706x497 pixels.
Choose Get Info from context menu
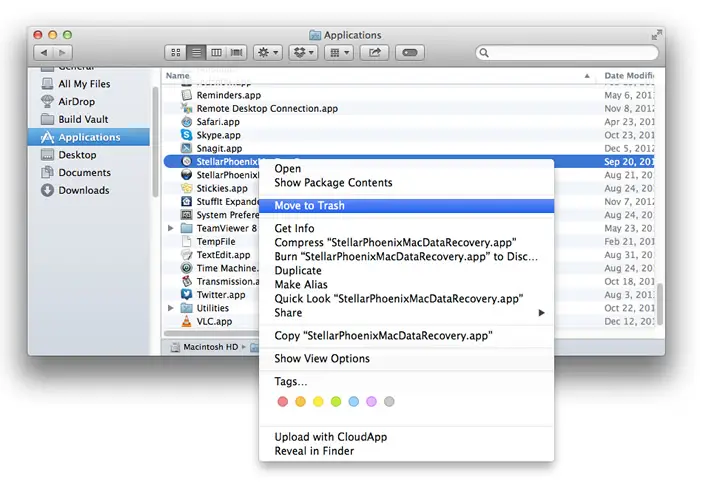click(296, 229)
